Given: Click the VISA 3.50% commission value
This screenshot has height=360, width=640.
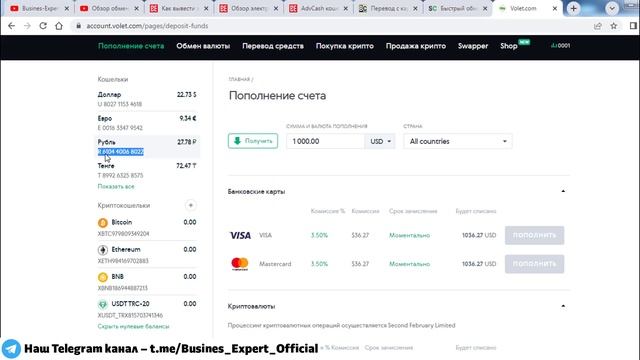Looking at the screenshot, I should click(x=319, y=236).
